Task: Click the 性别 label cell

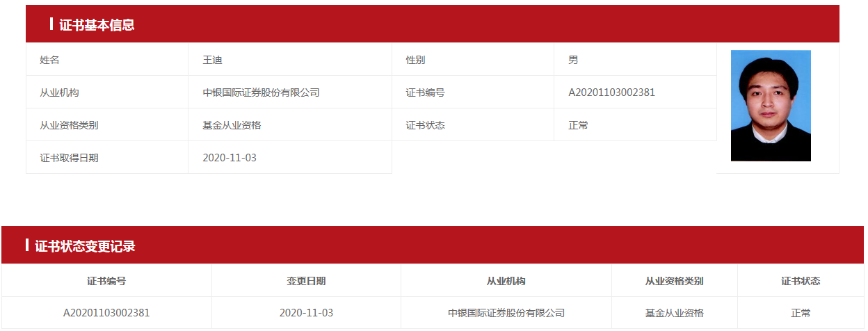Action: (x=415, y=60)
